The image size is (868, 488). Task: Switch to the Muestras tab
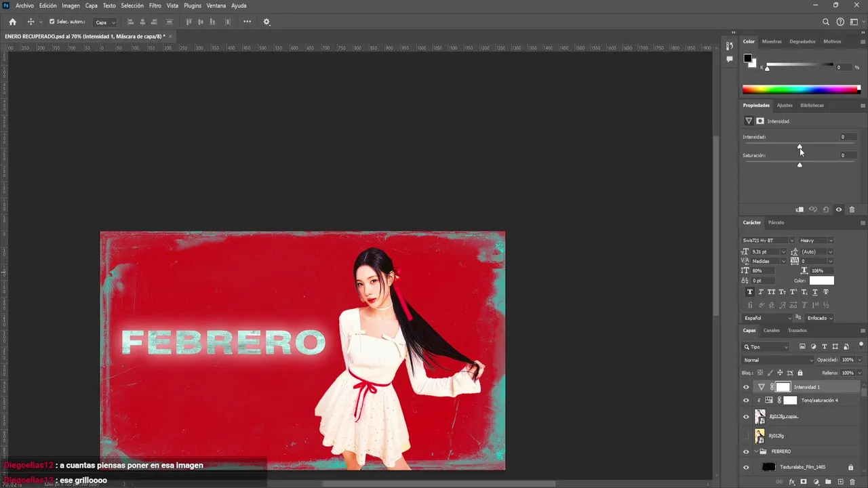pyautogui.click(x=772, y=41)
